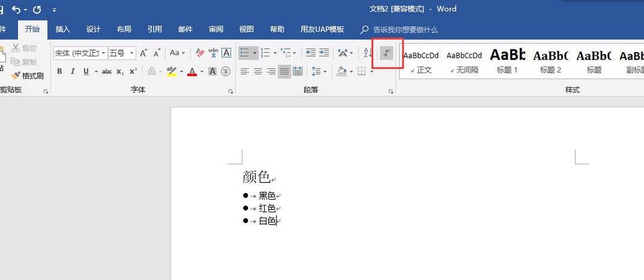644x280 pixels.
Task: Click the Cut (剪切) button
Action: pos(24,48)
